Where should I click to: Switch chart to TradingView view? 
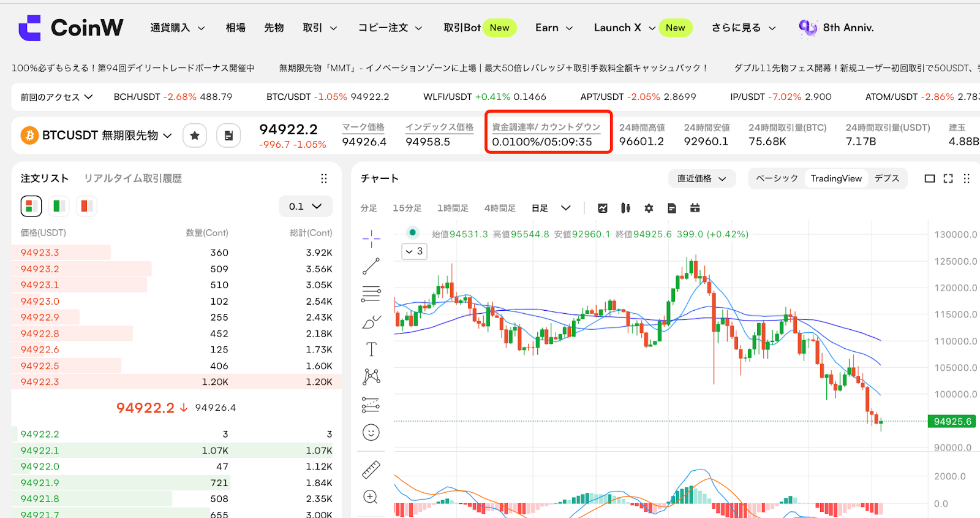[x=836, y=178]
